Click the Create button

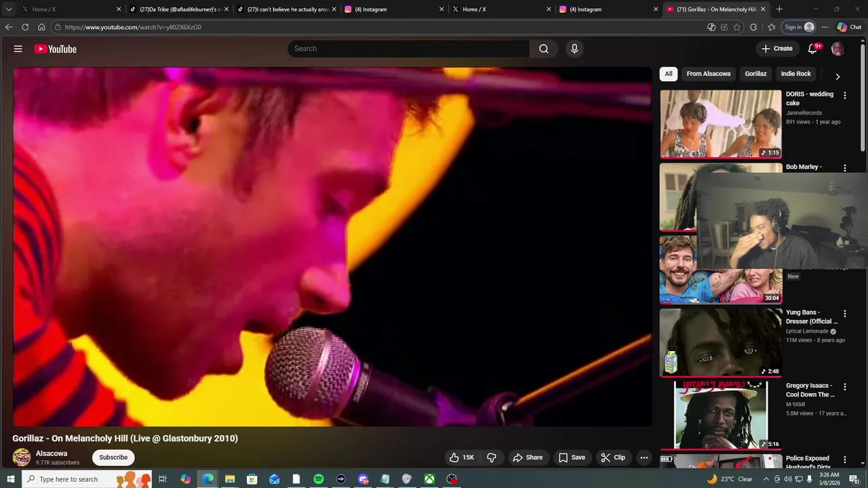click(777, 49)
